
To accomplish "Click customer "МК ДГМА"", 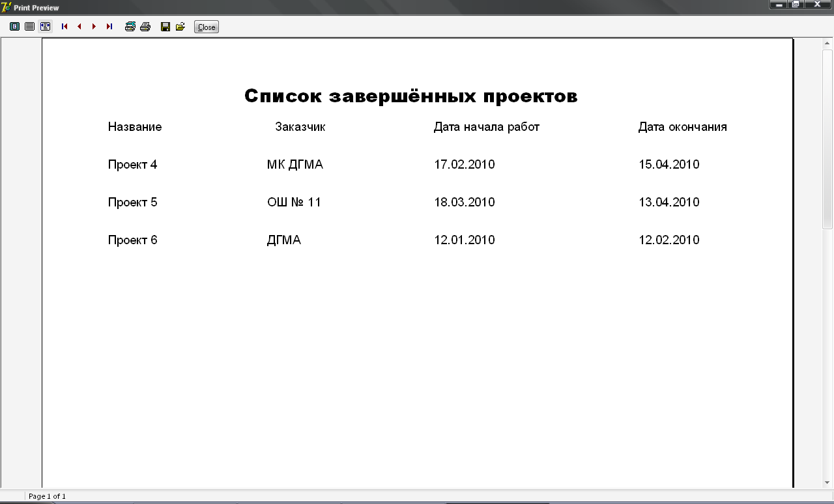I will [295, 165].
